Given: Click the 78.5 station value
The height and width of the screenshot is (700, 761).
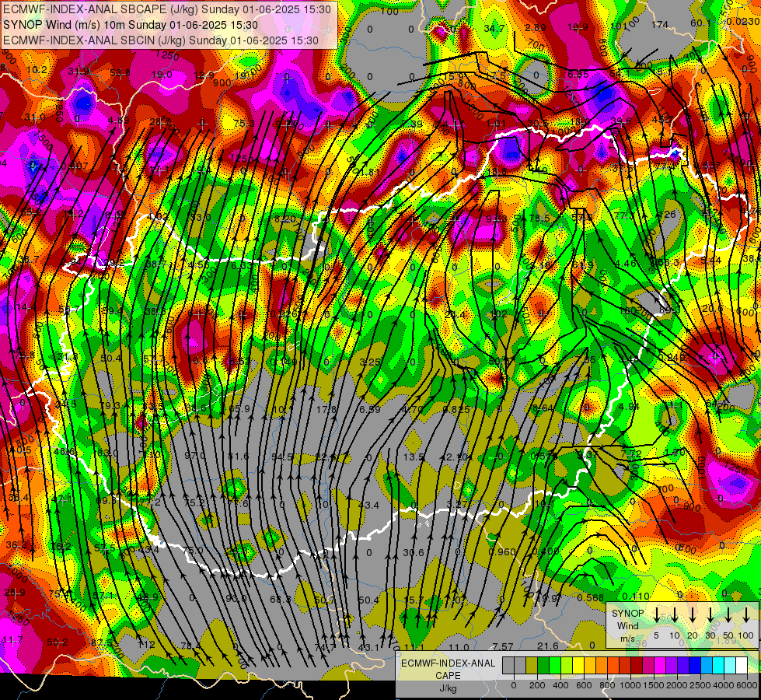Looking at the screenshot, I should pos(539,218).
